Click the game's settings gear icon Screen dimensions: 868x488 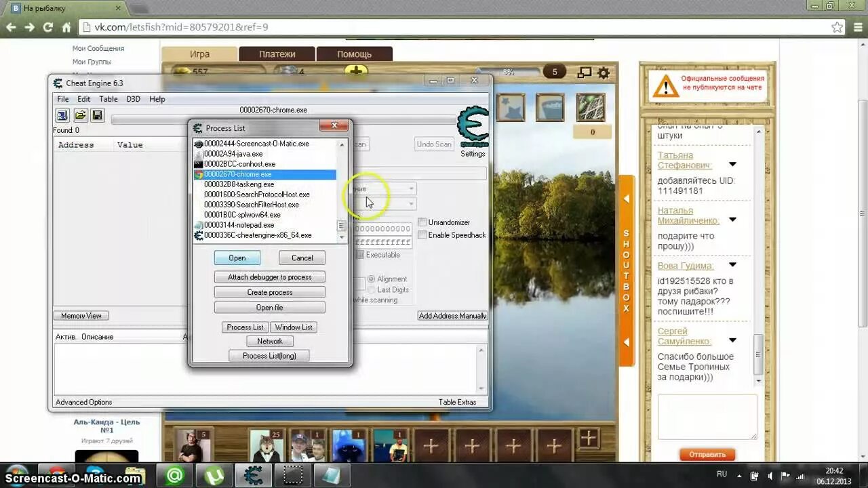point(604,73)
